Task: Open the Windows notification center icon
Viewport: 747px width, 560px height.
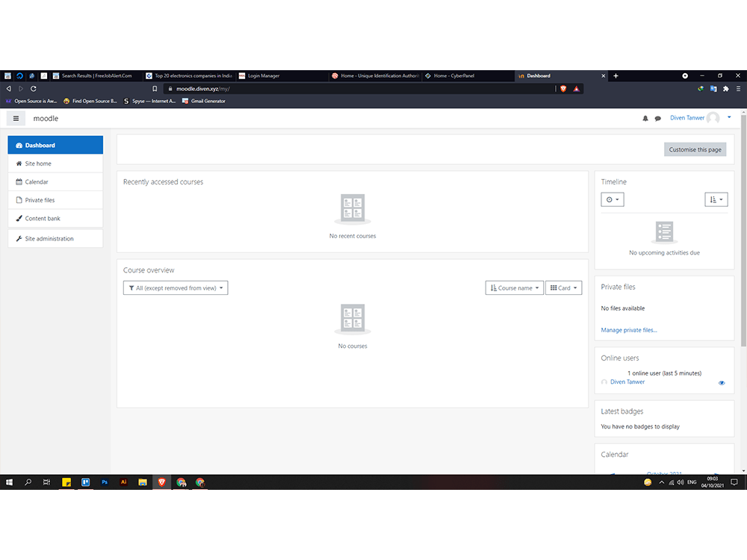Action: [734, 482]
